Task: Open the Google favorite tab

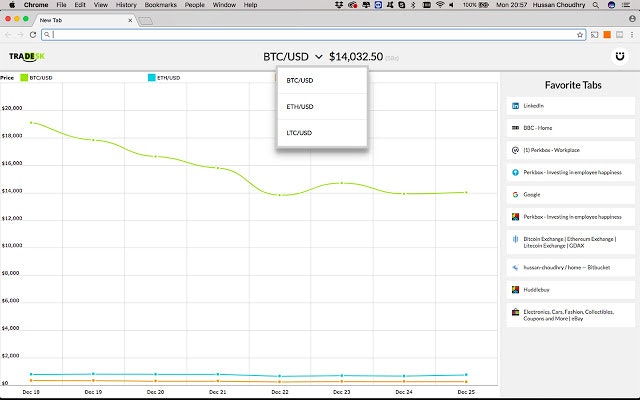Action: pos(571,195)
